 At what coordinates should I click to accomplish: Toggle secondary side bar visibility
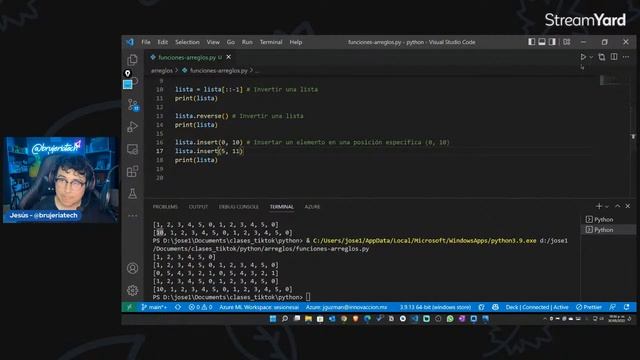click(552, 42)
